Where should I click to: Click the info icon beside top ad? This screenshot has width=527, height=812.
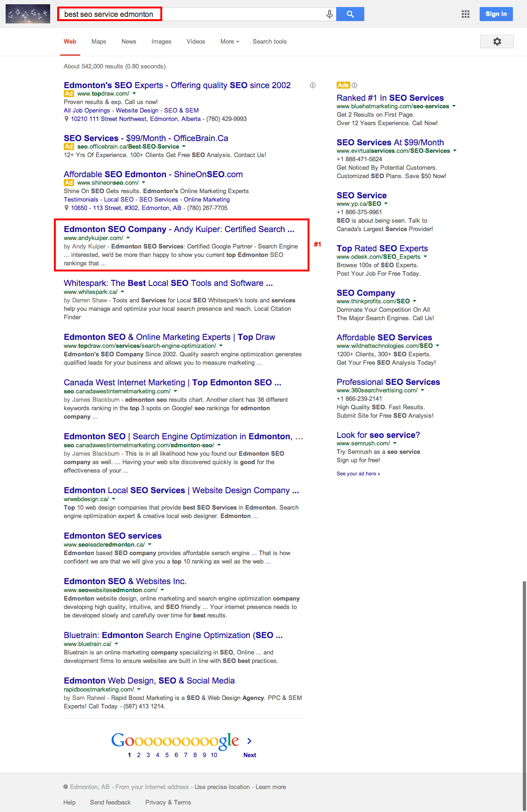click(313, 85)
